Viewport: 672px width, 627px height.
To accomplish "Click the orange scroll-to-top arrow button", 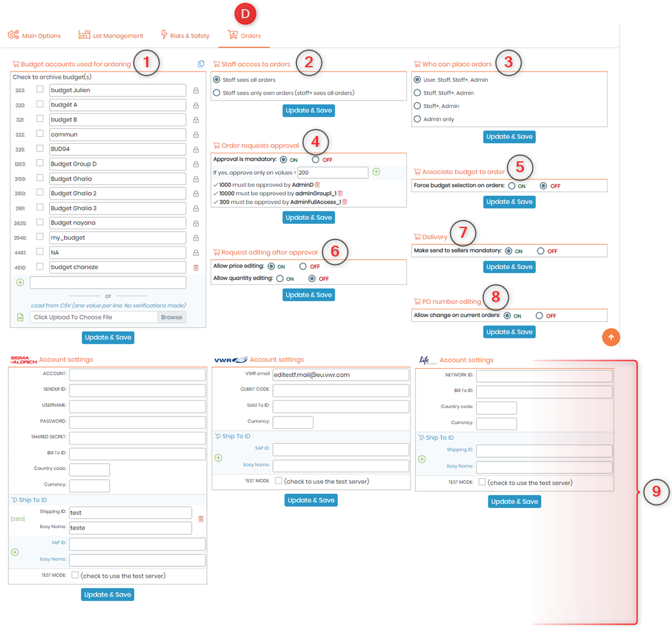I will 611,337.
